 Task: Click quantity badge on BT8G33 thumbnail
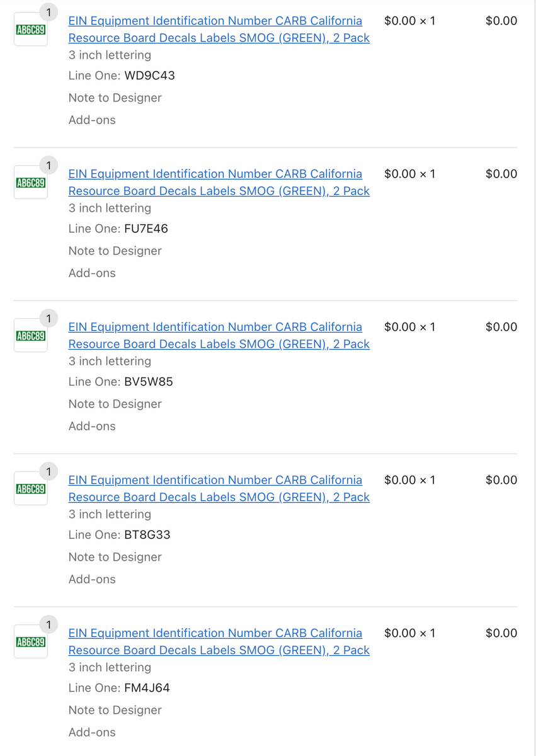(x=48, y=471)
